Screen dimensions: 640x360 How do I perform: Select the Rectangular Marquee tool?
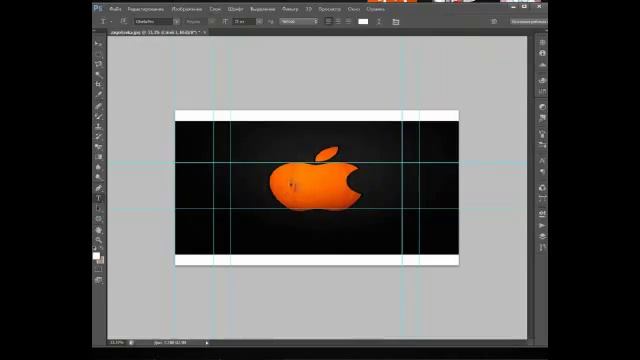(x=98, y=54)
